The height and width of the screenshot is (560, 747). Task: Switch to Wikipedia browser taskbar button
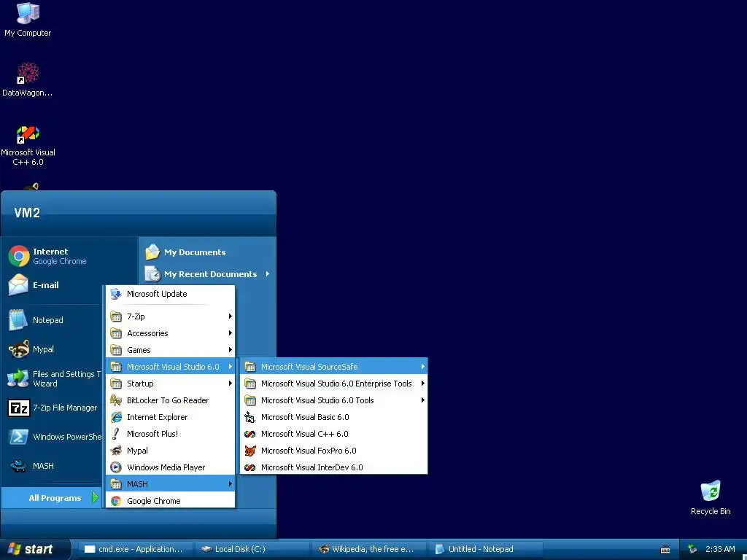(368, 549)
